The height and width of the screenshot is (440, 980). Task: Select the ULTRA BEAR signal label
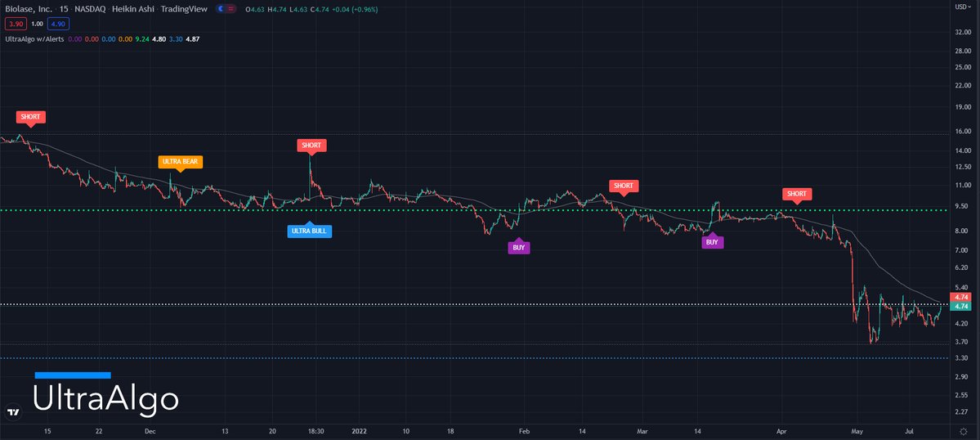pos(180,162)
